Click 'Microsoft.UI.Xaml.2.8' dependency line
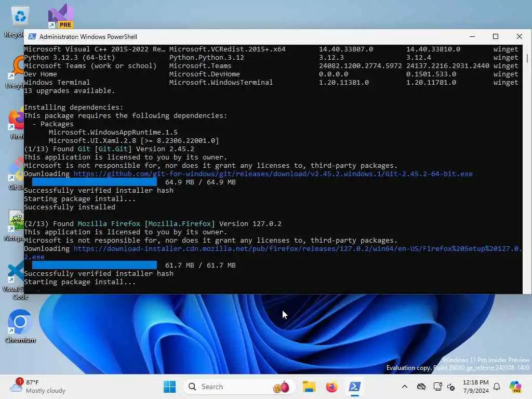This screenshot has height=399, width=532. pos(134,140)
